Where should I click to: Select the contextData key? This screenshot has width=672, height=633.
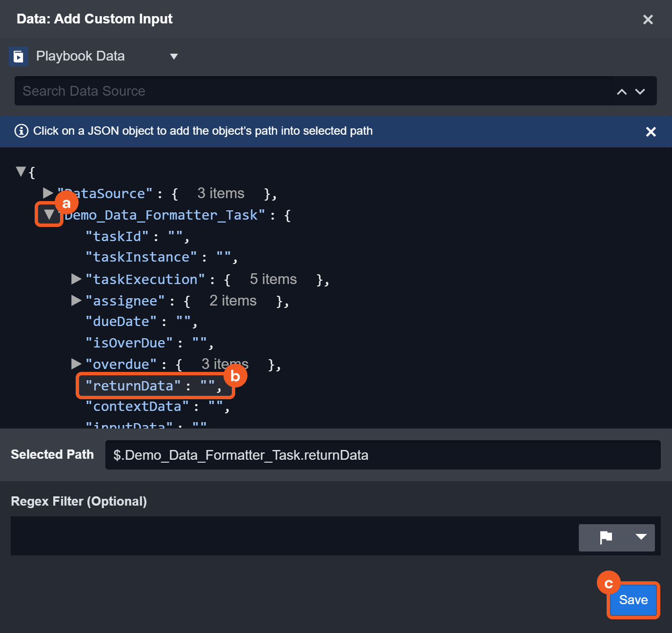[137, 407]
